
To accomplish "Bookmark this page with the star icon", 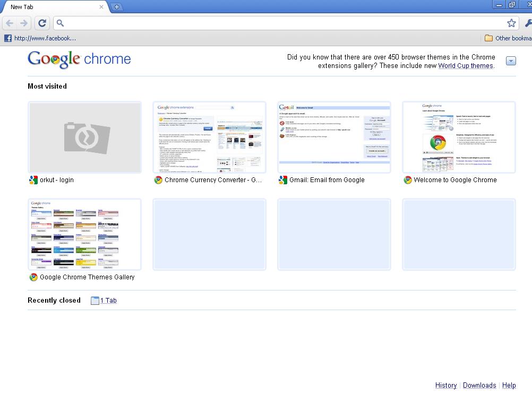I will [x=511, y=23].
